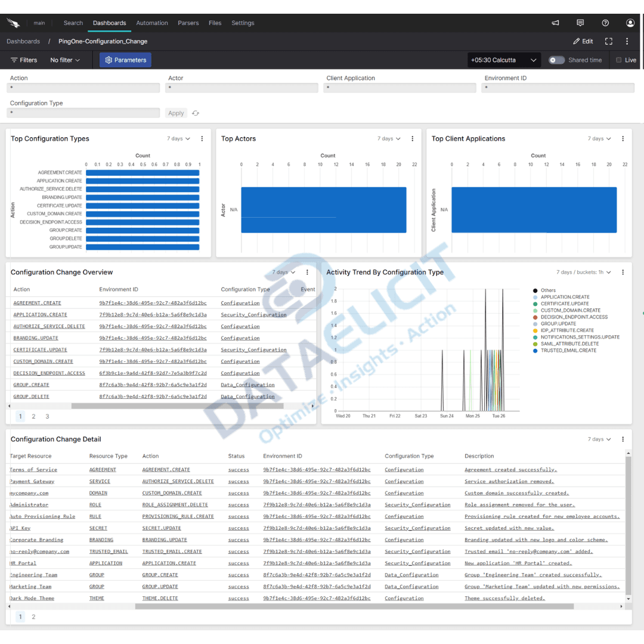Open options menu on Top Actors widget
This screenshot has width=644, height=644.
click(412, 138)
